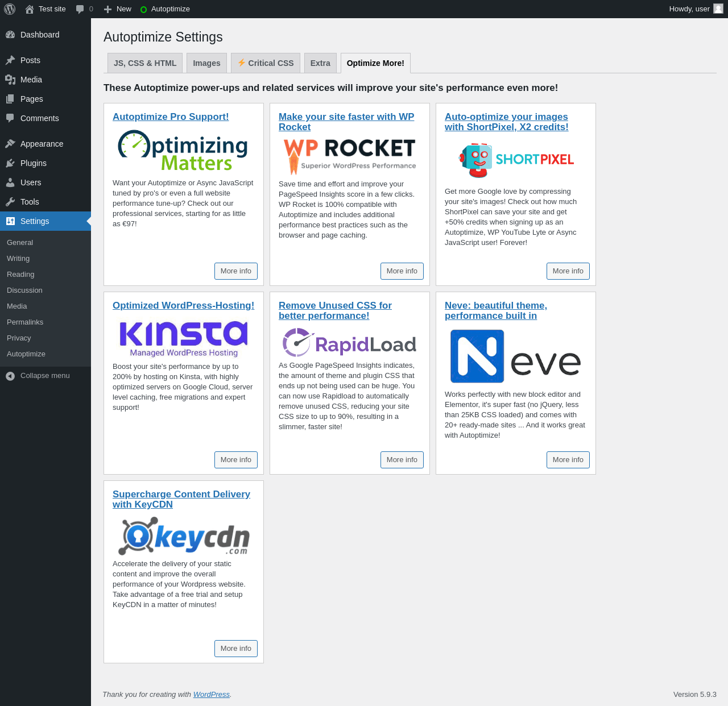Click the Comments sidebar icon
This screenshot has height=706, width=728.
coord(10,118)
